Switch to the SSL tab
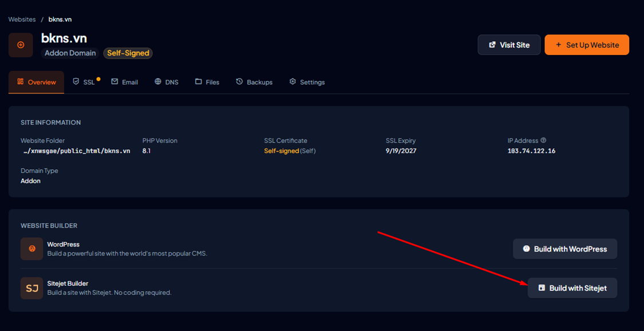Viewport: 644px width, 331px height. click(84, 82)
